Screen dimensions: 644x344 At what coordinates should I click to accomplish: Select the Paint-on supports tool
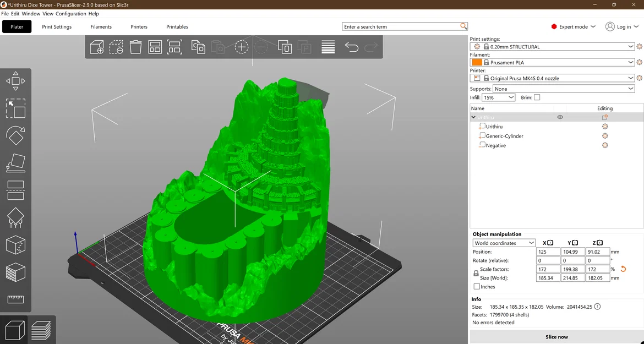point(15,217)
